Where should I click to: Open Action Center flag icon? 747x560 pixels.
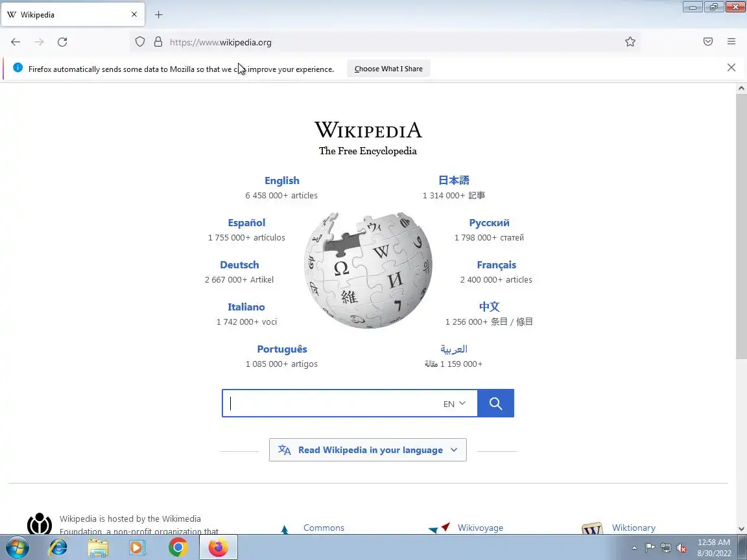click(x=650, y=548)
